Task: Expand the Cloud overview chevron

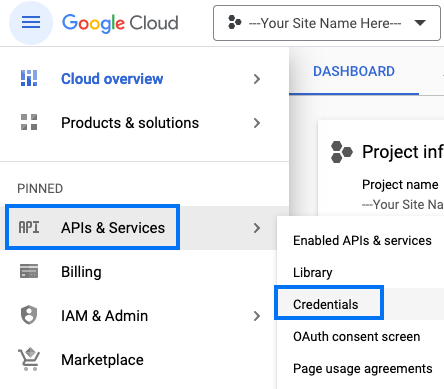Action: [257, 79]
